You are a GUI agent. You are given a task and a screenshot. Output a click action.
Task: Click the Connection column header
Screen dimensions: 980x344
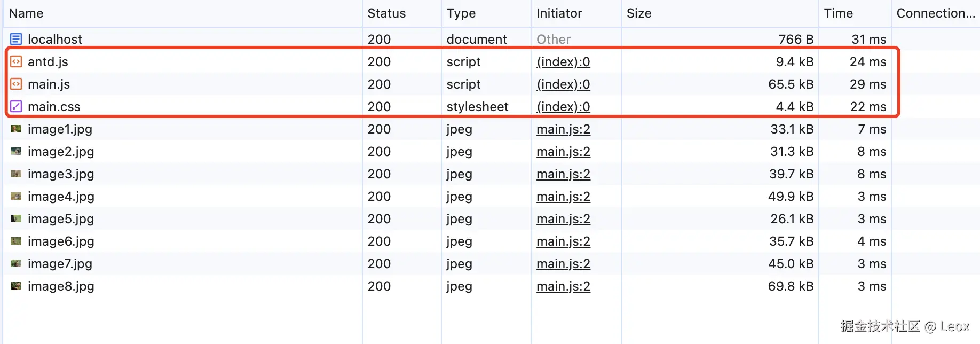click(x=935, y=13)
